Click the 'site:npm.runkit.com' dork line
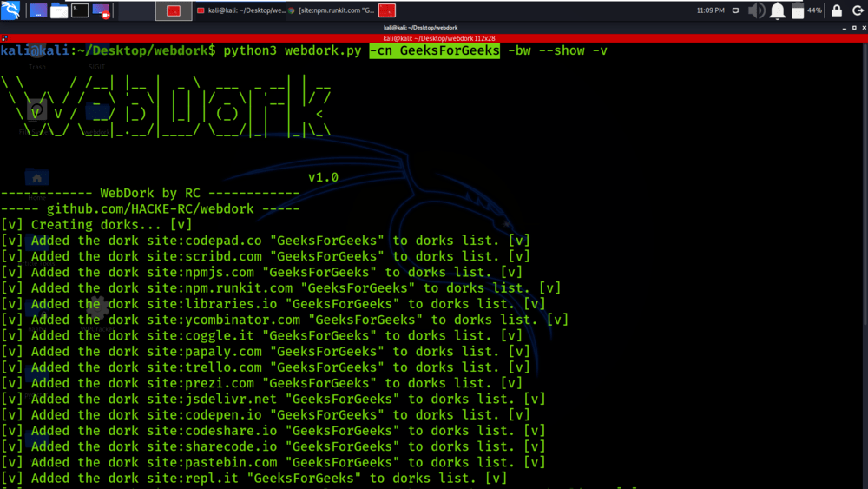The height and width of the screenshot is (489, 868). click(x=280, y=288)
